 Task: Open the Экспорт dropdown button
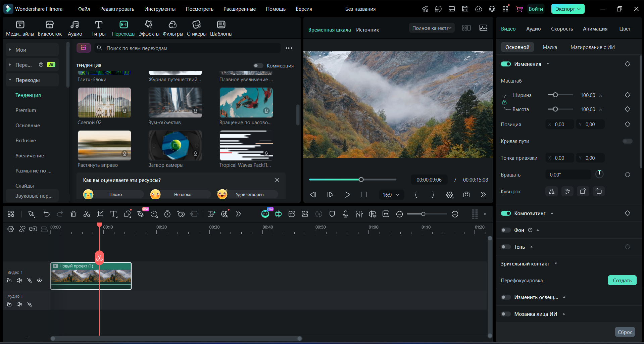(x=568, y=9)
